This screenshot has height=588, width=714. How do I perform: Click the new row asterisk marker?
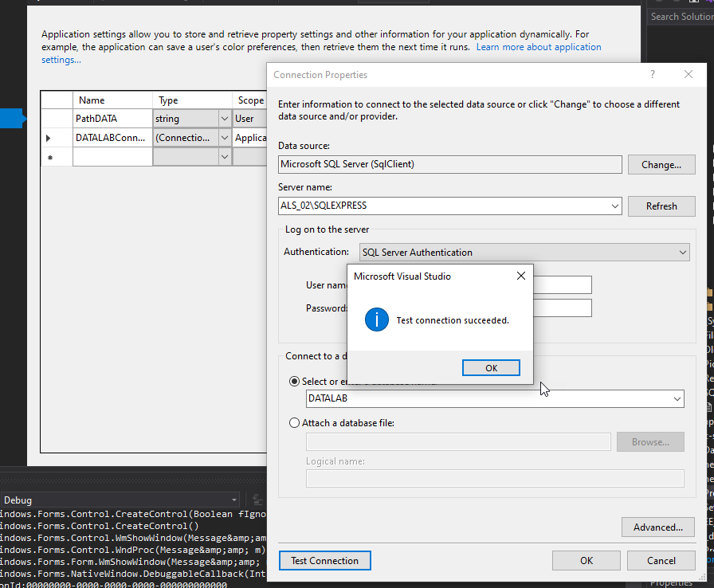coord(50,158)
